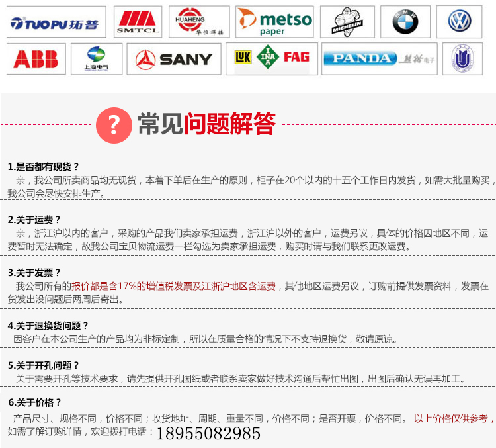This screenshot has height=448, width=496.
Task: Click the line 我公司会尽快安排生产。
Action: coord(56,193)
